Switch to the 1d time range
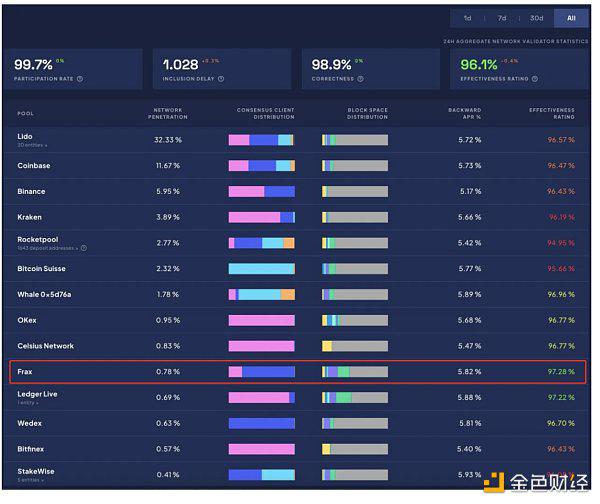Image resolution: width=600 pixels, height=504 pixels. [467, 18]
